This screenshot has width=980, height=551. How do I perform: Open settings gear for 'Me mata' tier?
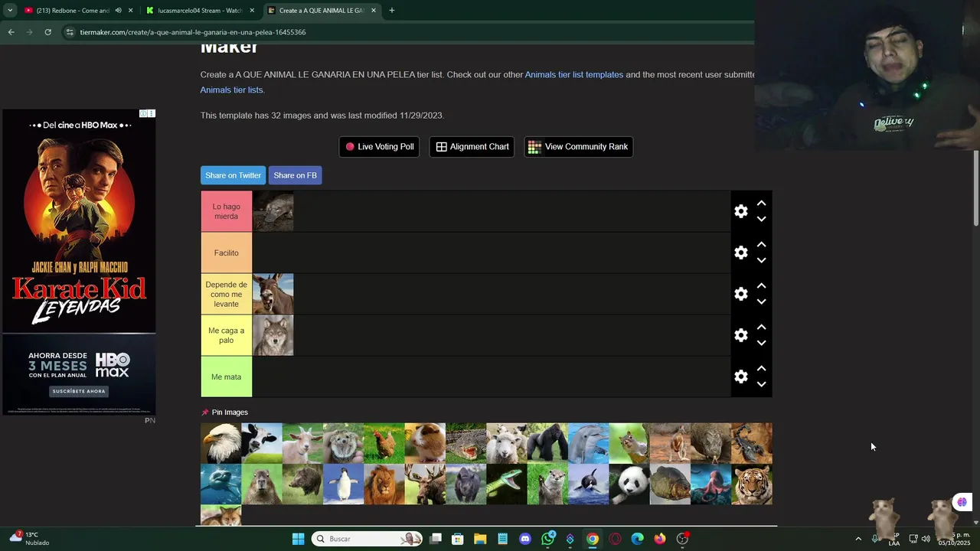[740, 377]
